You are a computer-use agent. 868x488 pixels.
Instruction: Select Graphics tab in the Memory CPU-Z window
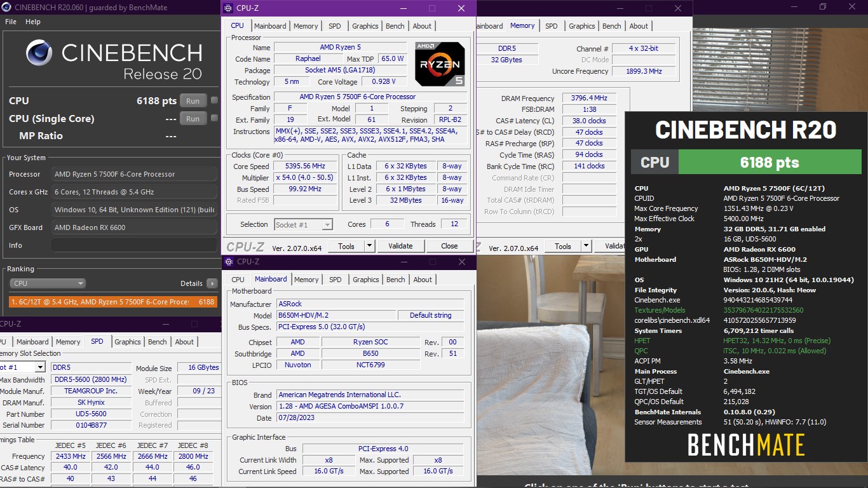tap(582, 26)
